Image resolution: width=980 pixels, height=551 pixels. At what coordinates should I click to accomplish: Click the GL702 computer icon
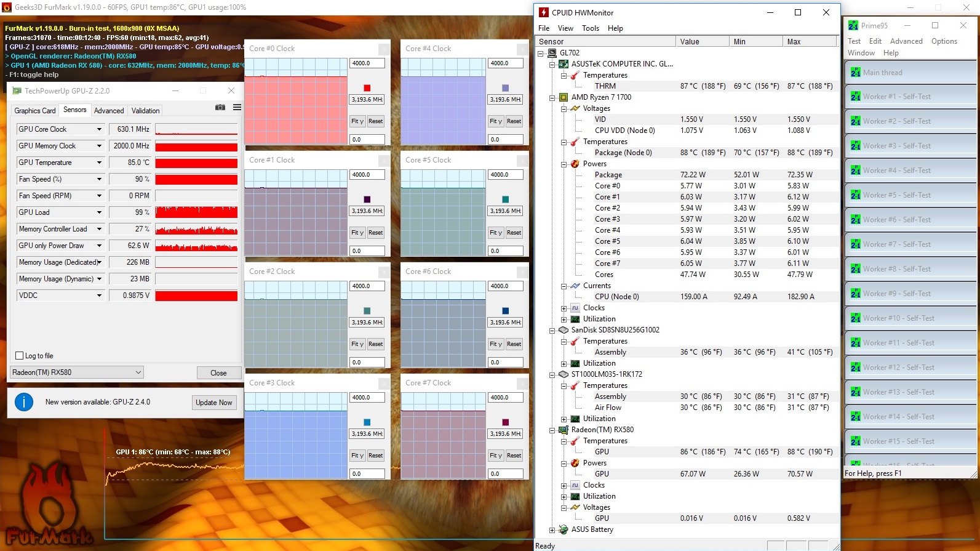pos(552,53)
